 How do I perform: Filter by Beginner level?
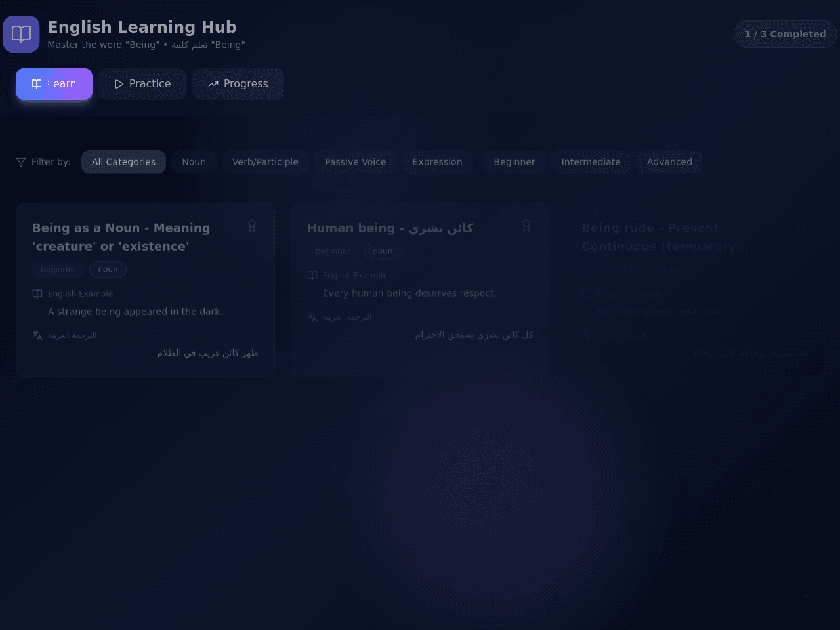(514, 162)
